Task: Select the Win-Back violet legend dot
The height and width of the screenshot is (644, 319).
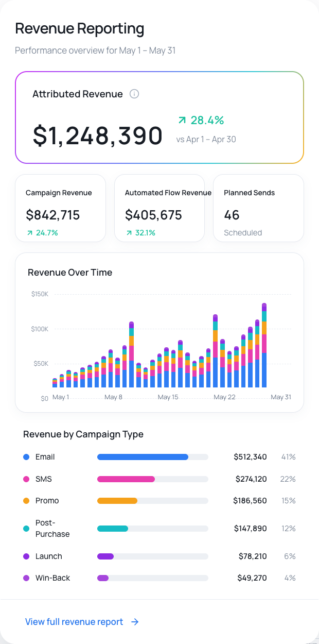Action: (26, 578)
